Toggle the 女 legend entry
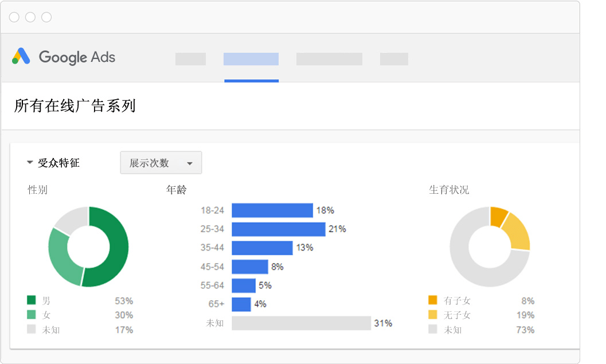 pyautogui.click(x=46, y=315)
